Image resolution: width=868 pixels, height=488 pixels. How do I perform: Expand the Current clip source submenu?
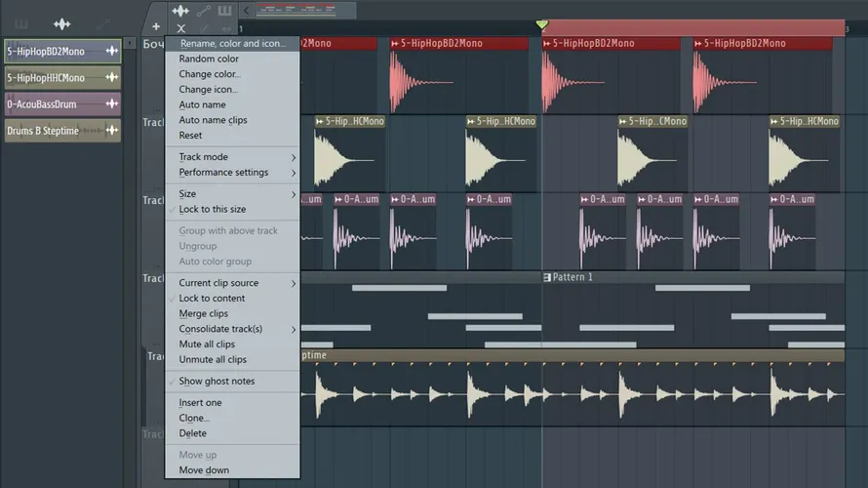click(x=232, y=282)
